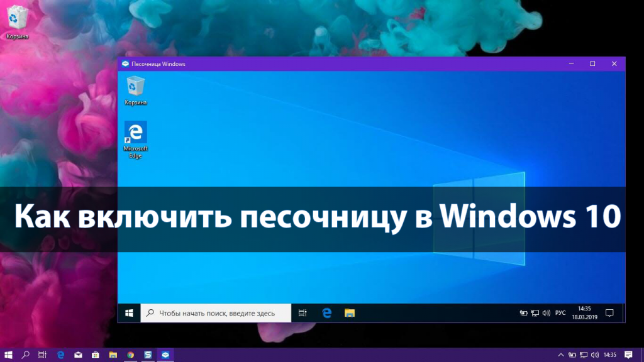The width and height of the screenshot is (644, 362).
Task: Expand hidden icons chevron in host tray
Action: pos(562,354)
